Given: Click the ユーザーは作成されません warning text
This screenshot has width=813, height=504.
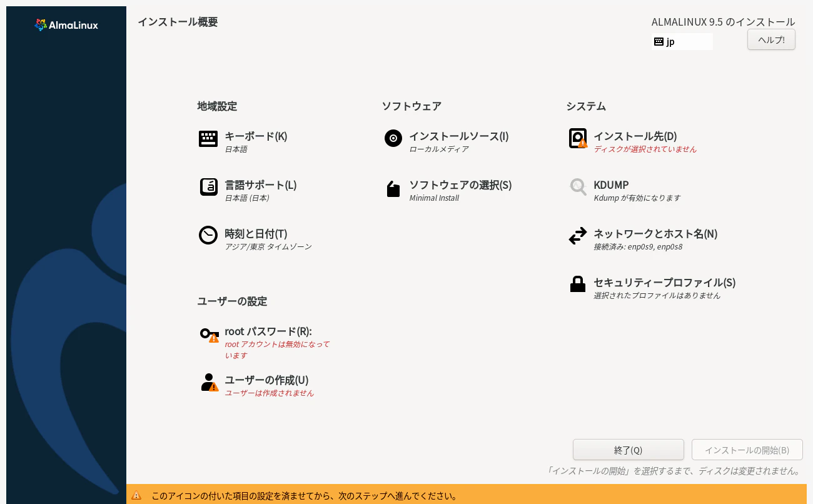Looking at the screenshot, I should (x=270, y=393).
